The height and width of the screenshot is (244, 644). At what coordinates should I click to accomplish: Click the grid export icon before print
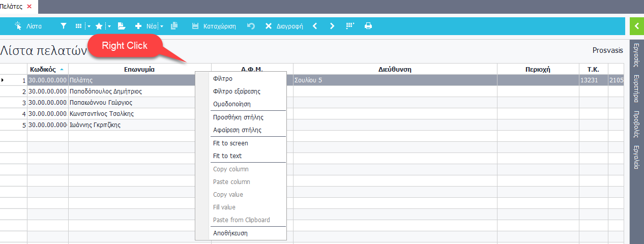[350, 26]
